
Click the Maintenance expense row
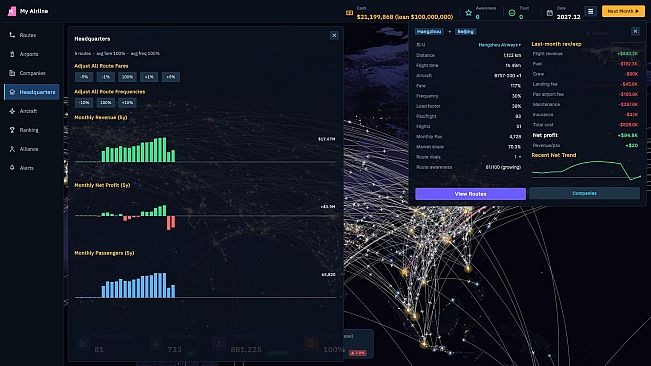(585, 105)
